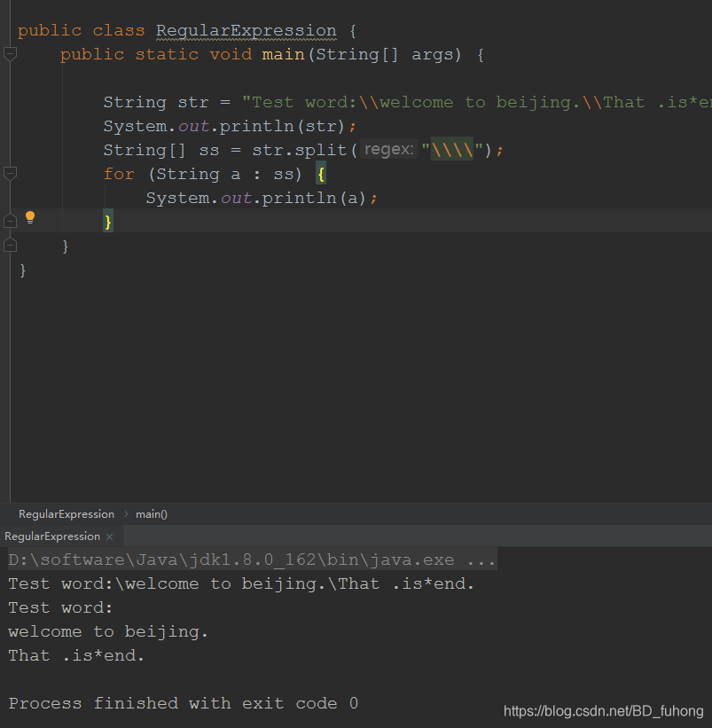
Task: Click the main method name
Action: 283,54
